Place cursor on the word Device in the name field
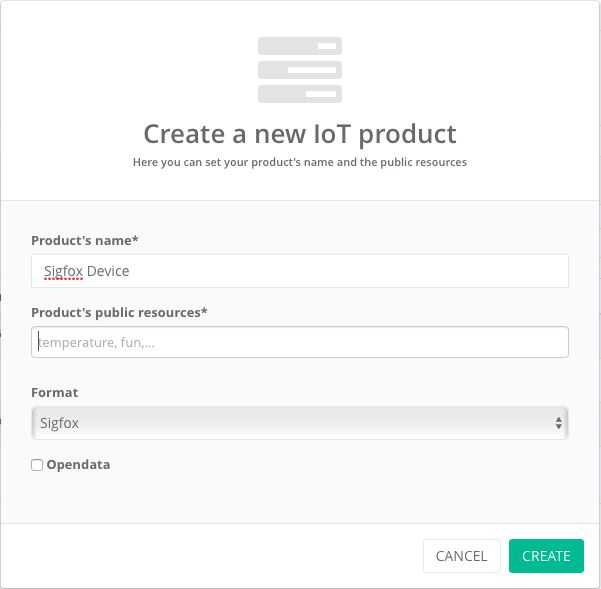 [x=108, y=271]
